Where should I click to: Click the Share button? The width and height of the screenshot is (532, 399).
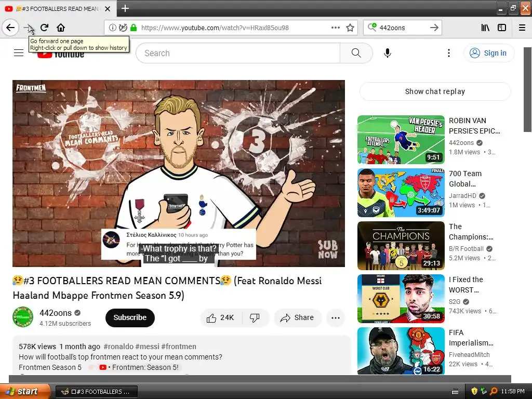(x=298, y=317)
